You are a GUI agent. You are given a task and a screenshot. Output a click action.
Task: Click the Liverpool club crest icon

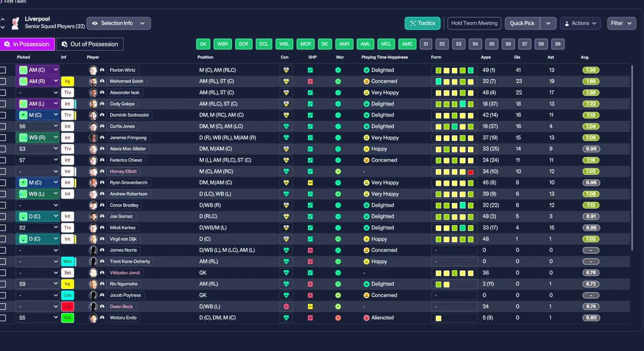(x=15, y=23)
